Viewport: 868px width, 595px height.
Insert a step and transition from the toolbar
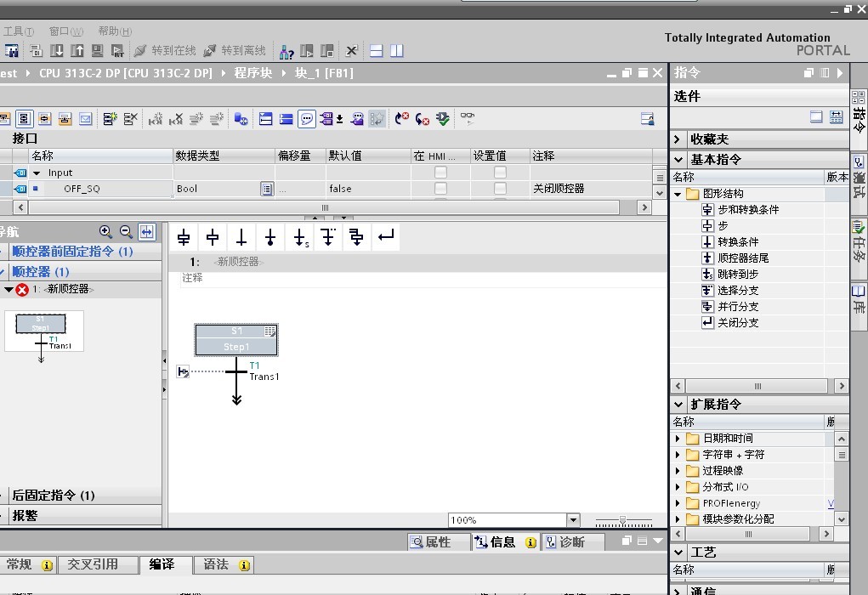(x=184, y=238)
